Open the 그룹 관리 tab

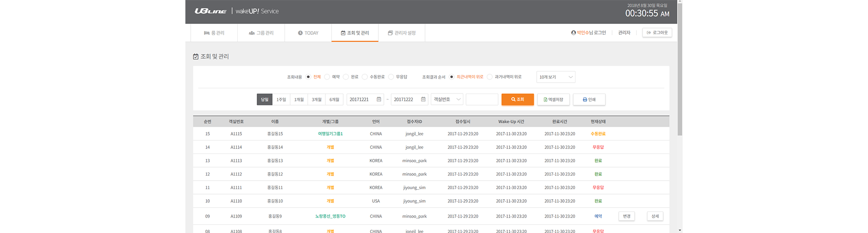click(x=261, y=33)
